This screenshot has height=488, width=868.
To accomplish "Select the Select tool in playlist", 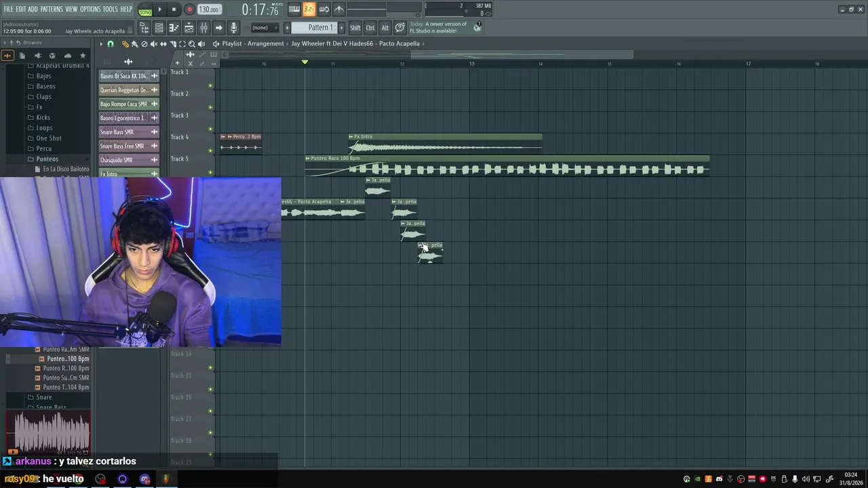I will pyautogui.click(x=182, y=44).
